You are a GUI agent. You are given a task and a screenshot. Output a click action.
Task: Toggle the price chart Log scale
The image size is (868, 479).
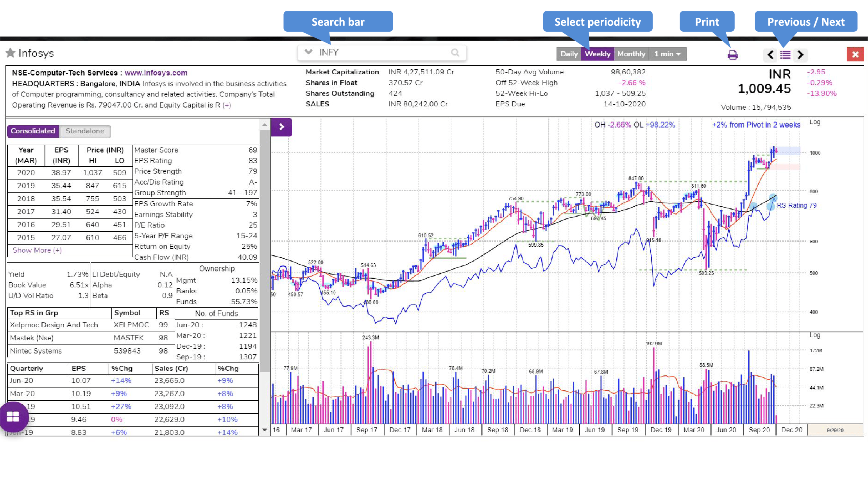point(815,122)
